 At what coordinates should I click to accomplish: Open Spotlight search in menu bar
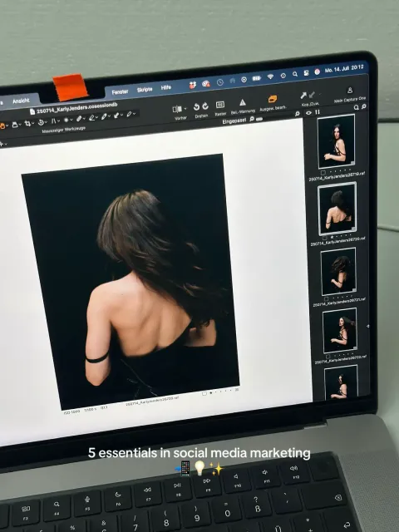point(295,74)
